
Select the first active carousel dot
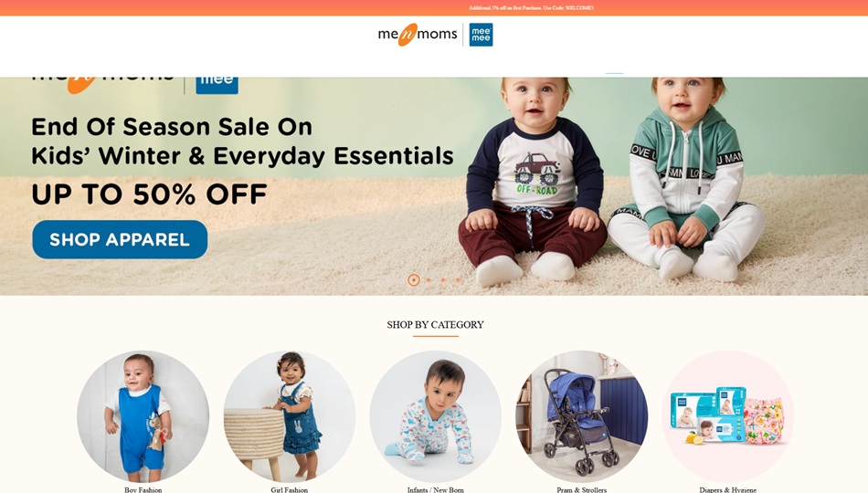[x=414, y=280]
